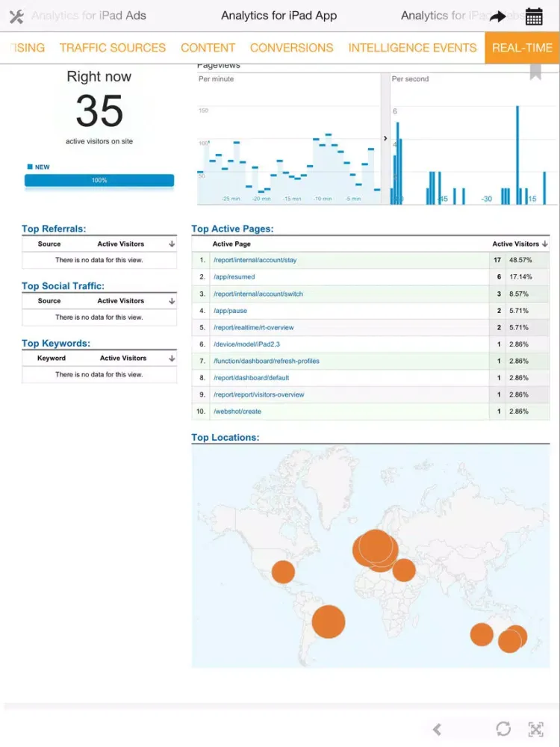Open /function/dashboard/refresh-profiles link
Viewport: 560px width, 747px height.
click(267, 361)
